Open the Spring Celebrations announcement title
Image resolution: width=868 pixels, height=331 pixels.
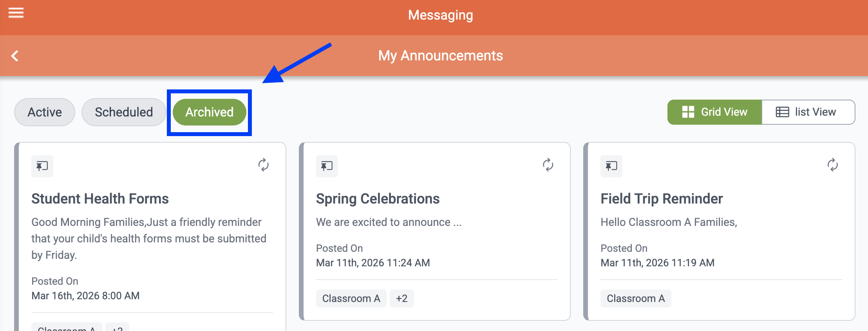click(378, 199)
